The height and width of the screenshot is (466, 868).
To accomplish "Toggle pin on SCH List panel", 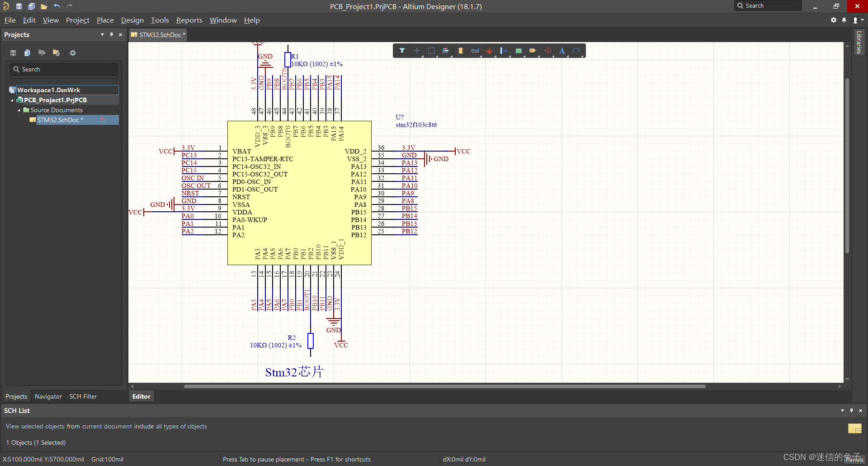I will coord(851,410).
